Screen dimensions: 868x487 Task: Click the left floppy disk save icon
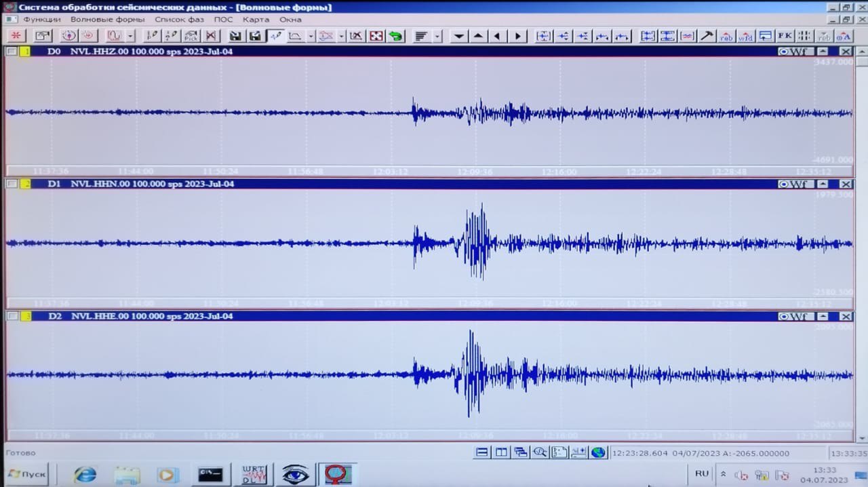(x=235, y=36)
